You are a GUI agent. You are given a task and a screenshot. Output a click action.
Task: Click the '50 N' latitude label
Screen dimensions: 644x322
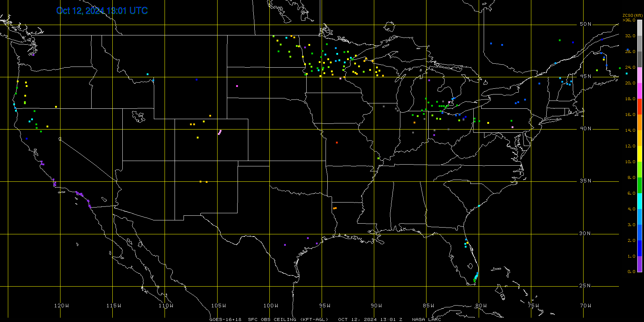585,24
